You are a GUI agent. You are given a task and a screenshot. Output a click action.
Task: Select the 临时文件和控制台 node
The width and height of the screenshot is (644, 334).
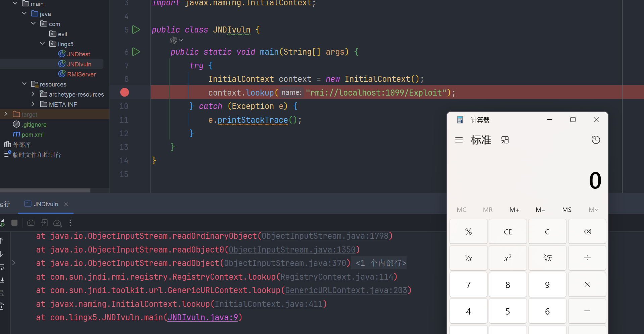coord(33,155)
